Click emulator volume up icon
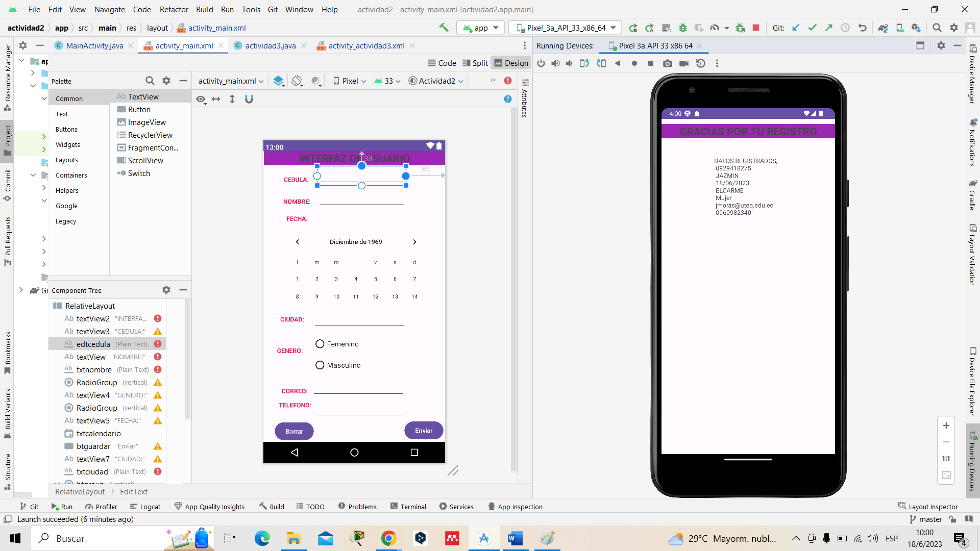Screen dimensions: 980x551 pos(555,63)
